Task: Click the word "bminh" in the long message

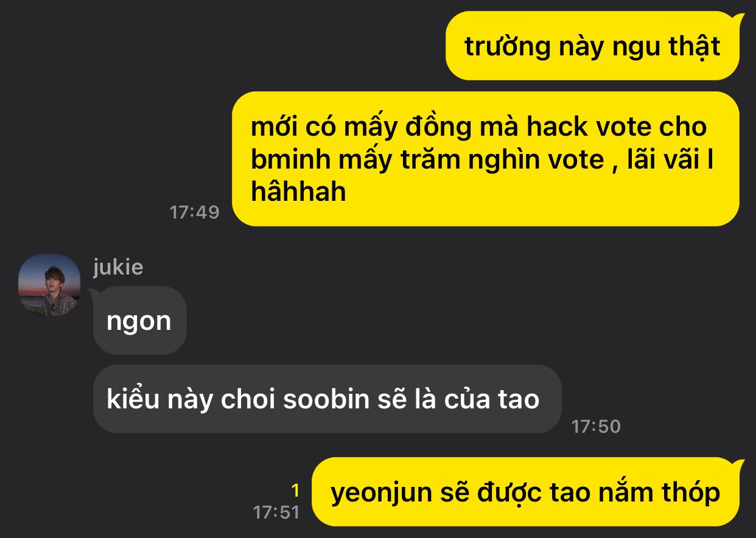Action: (x=281, y=159)
